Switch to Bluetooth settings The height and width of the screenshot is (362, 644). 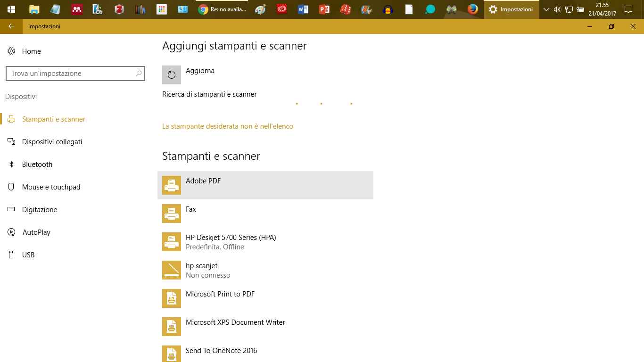[x=37, y=165]
